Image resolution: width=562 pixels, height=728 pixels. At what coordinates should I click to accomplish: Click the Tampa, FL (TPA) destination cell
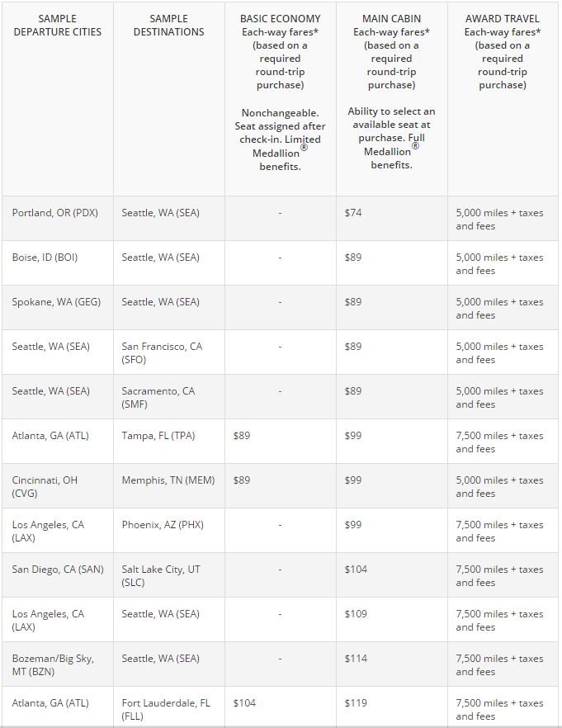pos(158,436)
